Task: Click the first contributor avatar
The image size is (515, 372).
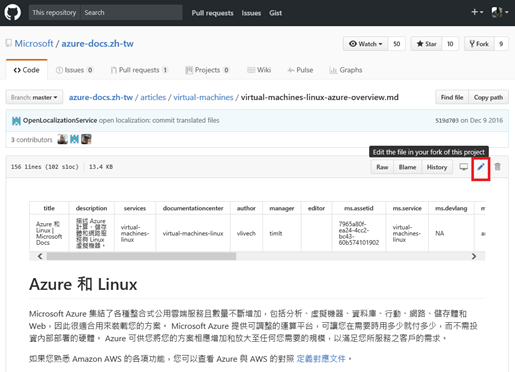Action: pos(62,139)
